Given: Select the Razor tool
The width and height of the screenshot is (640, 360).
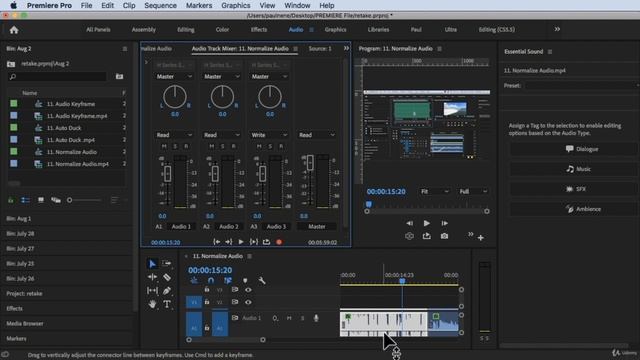Looking at the screenshot, I should click(x=167, y=277).
